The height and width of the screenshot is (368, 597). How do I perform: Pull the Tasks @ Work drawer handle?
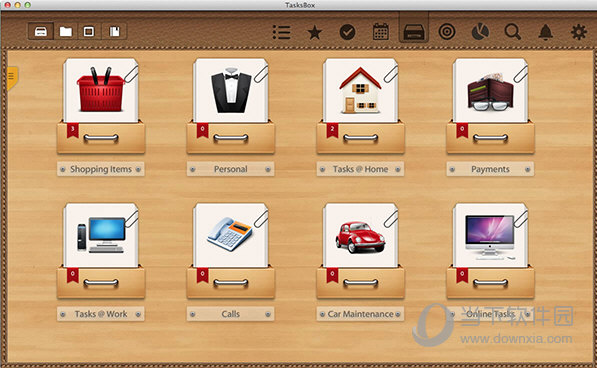(x=101, y=282)
